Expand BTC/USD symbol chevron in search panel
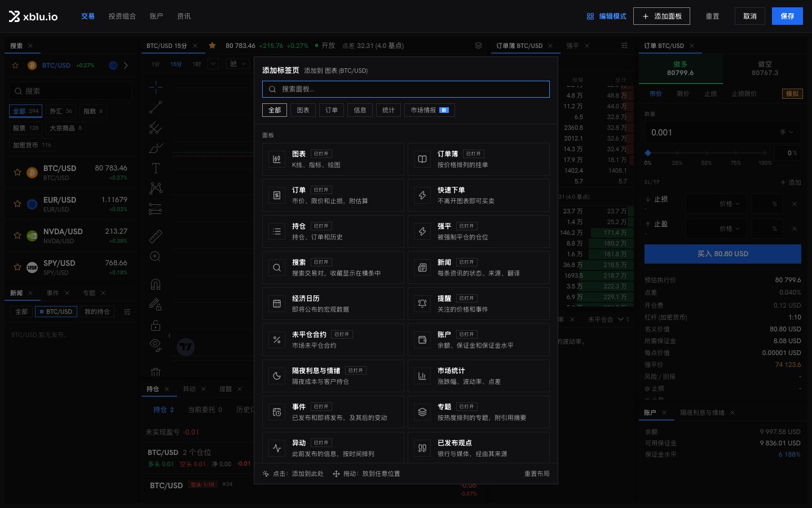The width and height of the screenshot is (812, 508). click(126, 65)
